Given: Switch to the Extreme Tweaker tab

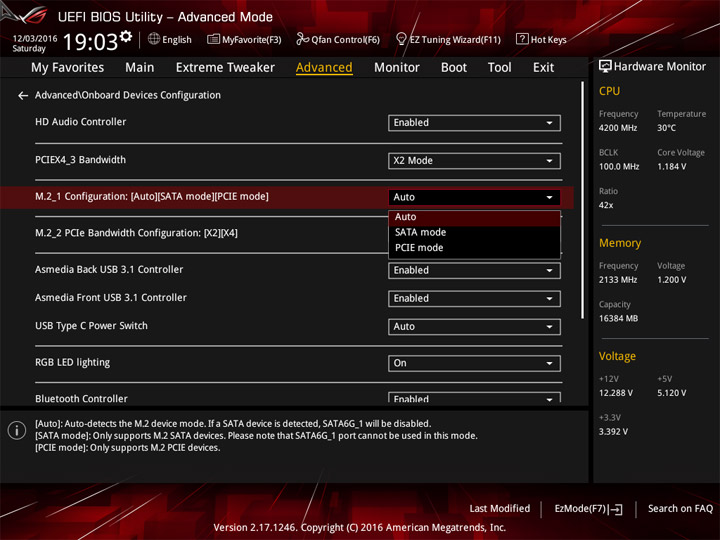Looking at the screenshot, I should tap(225, 68).
